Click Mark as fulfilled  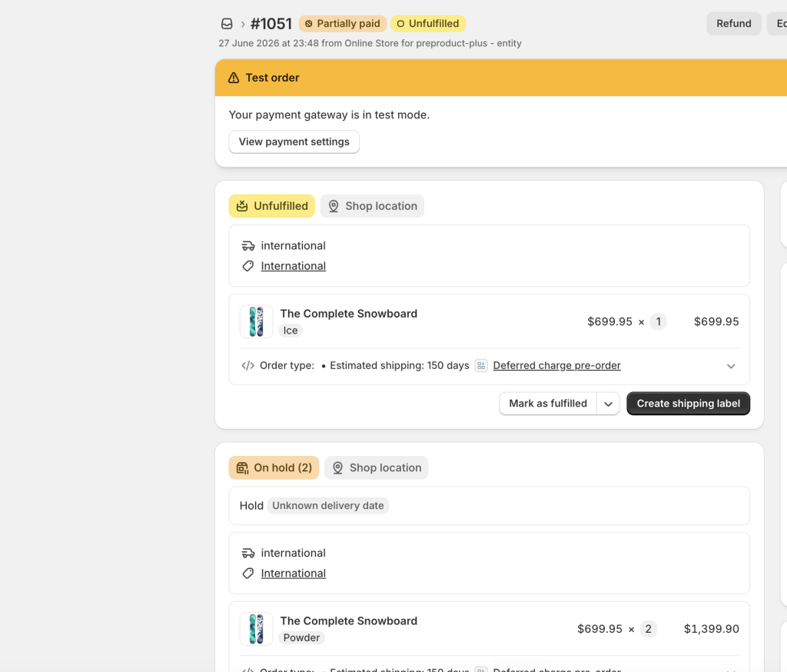point(547,404)
